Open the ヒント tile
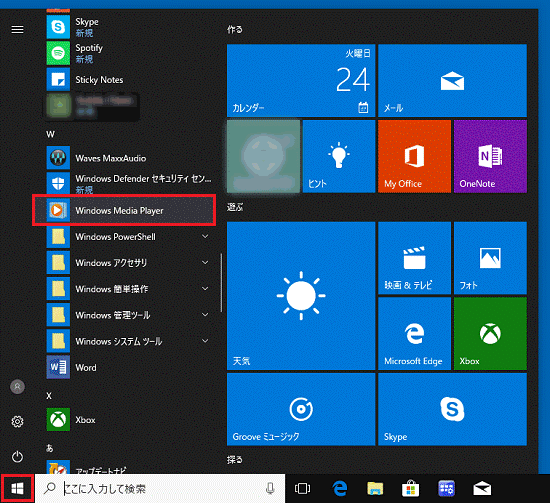 tap(339, 156)
